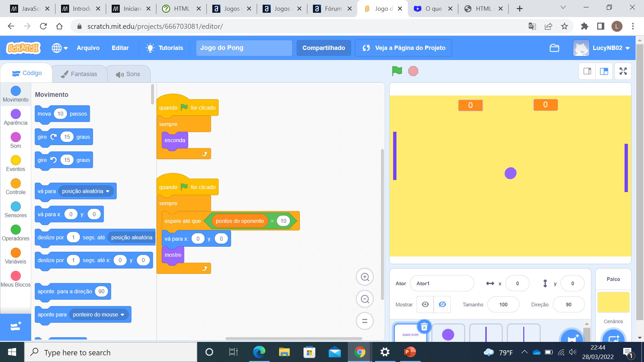The height and width of the screenshot is (362, 644).
Task: Open Tutoriais
Action: [165, 48]
